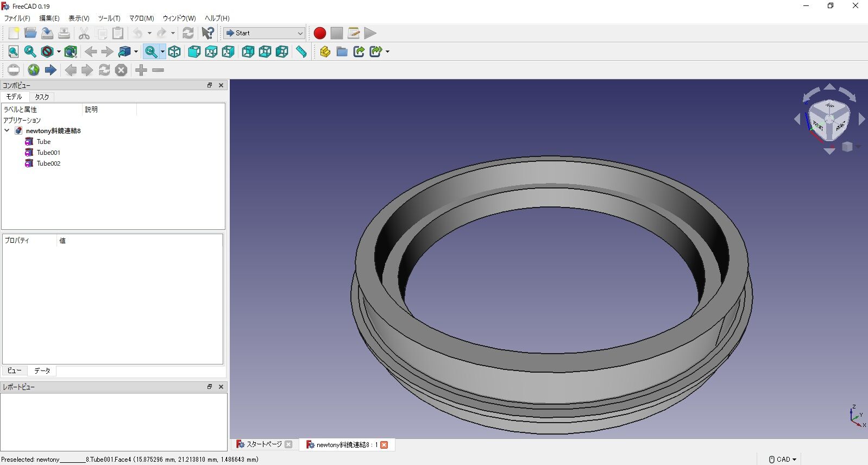Open the CAD navigation style dropdown

click(783, 460)
